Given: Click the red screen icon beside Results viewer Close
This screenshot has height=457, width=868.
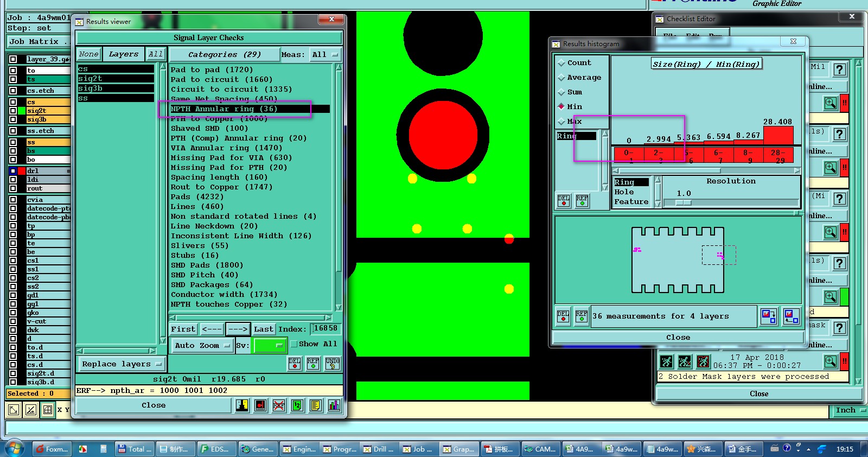Looking at the screenshot, I should [260, 405].
